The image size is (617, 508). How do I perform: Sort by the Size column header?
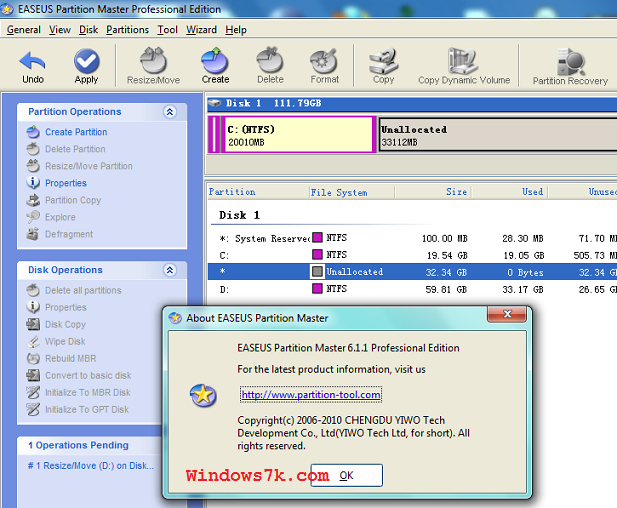tap(433, 192)
